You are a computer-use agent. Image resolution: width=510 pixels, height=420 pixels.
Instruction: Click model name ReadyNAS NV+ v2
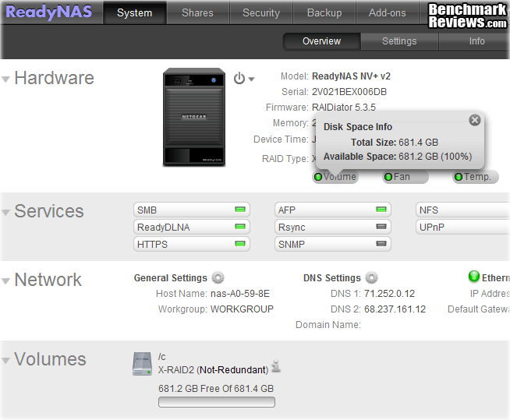tap(351, 76)
